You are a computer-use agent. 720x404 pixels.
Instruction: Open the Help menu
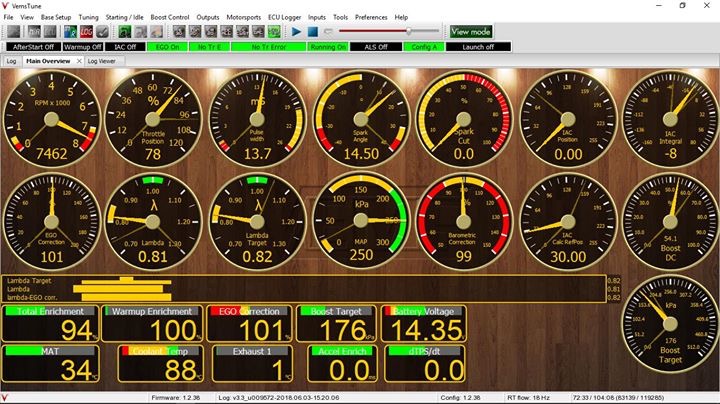point(401,17)
